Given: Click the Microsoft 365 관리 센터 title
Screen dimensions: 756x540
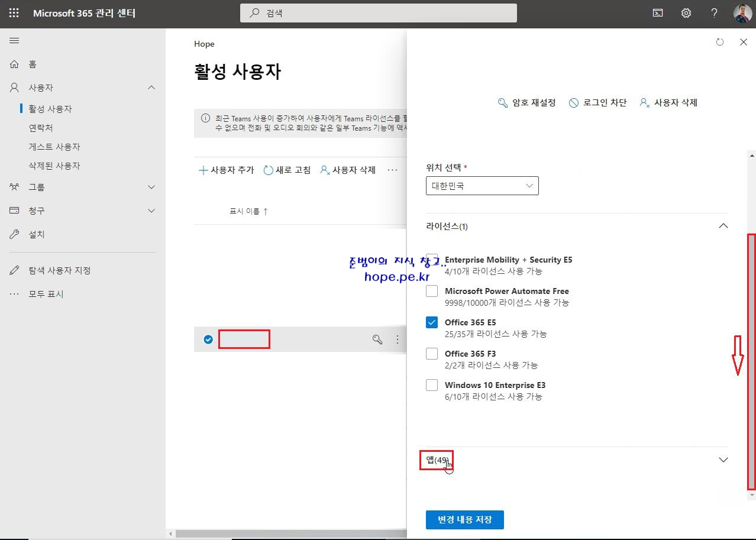Looking at the screenshot, I should point(85,13).
